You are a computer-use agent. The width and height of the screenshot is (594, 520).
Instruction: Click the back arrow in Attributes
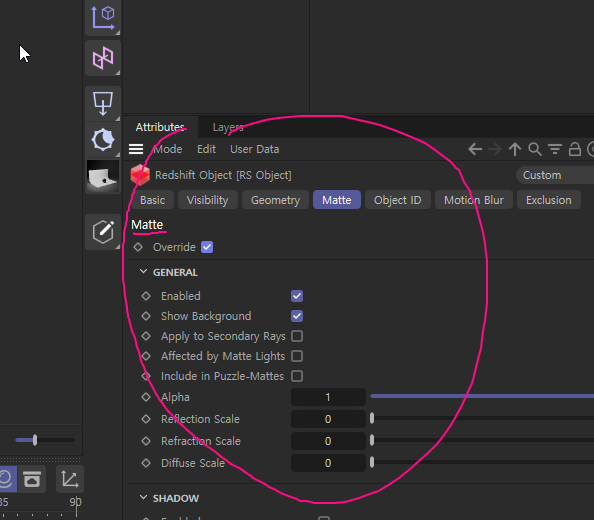click(475, 149)
